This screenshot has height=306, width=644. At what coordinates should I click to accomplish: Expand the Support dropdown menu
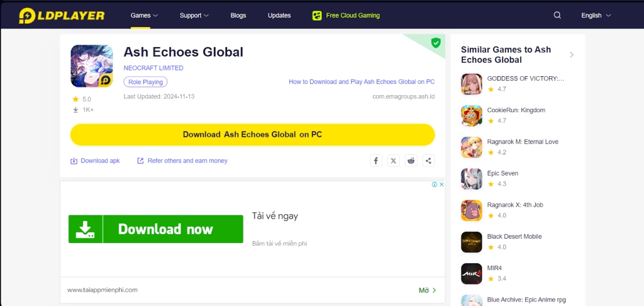click(x=194, y=15)
